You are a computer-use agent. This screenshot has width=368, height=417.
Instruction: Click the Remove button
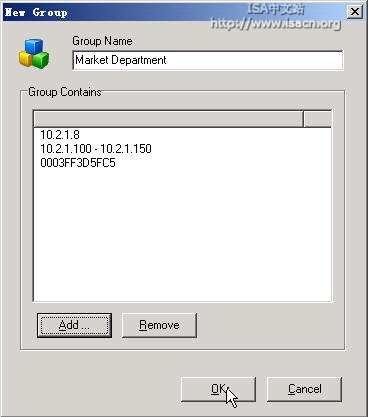coord(159,325)
